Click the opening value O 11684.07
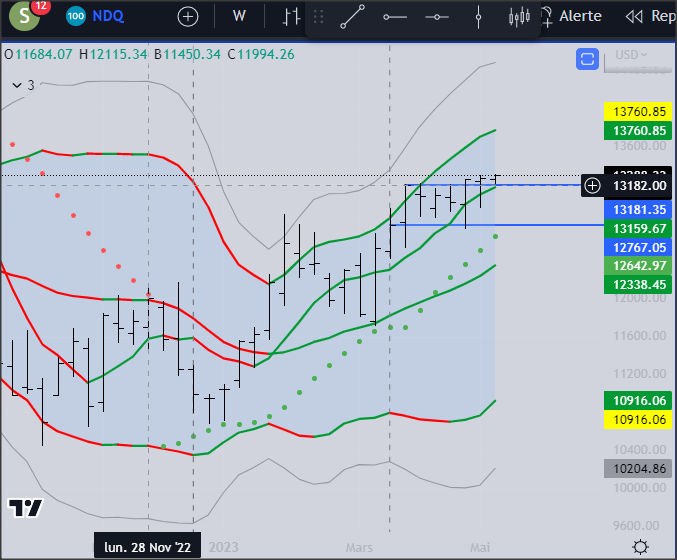This screenshot has width=677, height=560. 38,54
